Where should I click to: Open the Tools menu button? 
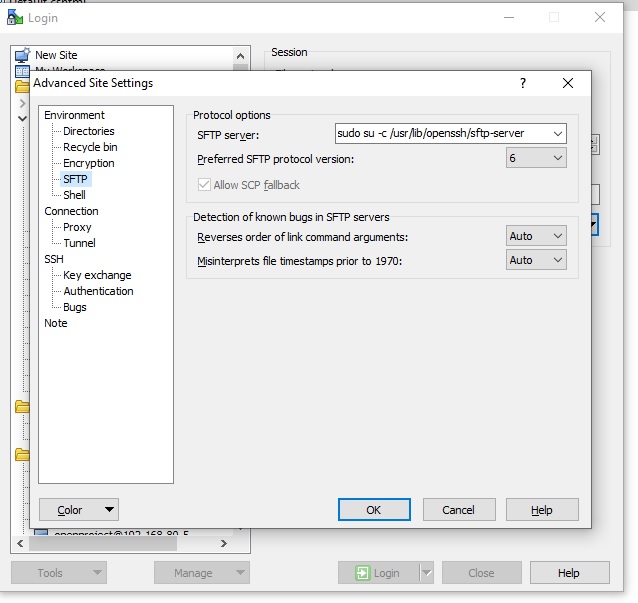58,573
